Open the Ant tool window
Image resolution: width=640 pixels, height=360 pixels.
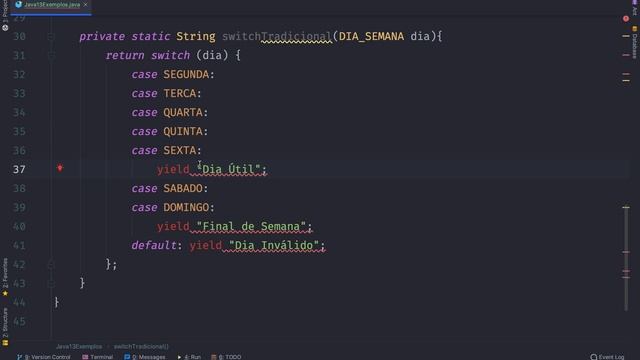point(635,8)
